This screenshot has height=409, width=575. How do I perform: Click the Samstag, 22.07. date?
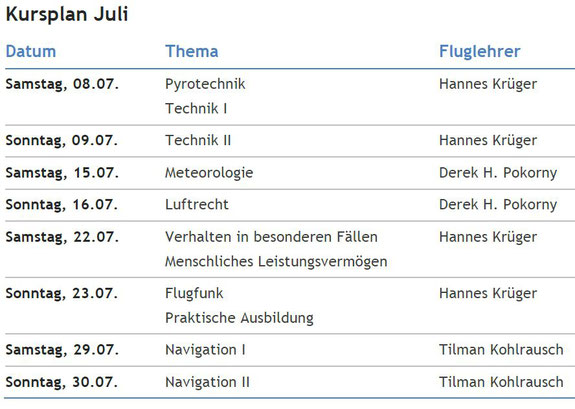[x=62, y=237]
